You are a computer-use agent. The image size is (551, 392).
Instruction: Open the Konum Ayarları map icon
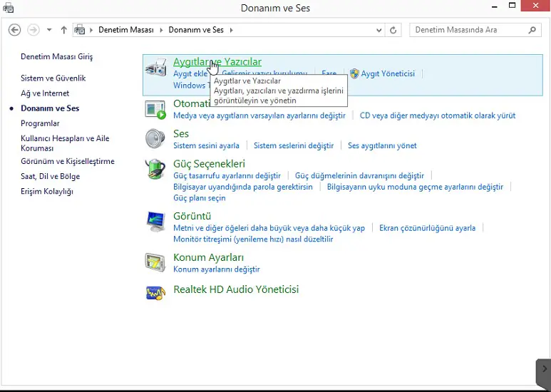click(155, 262)
